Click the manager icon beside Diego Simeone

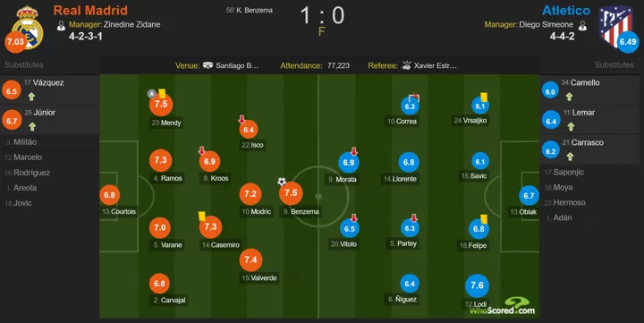(x=582, y=25)
